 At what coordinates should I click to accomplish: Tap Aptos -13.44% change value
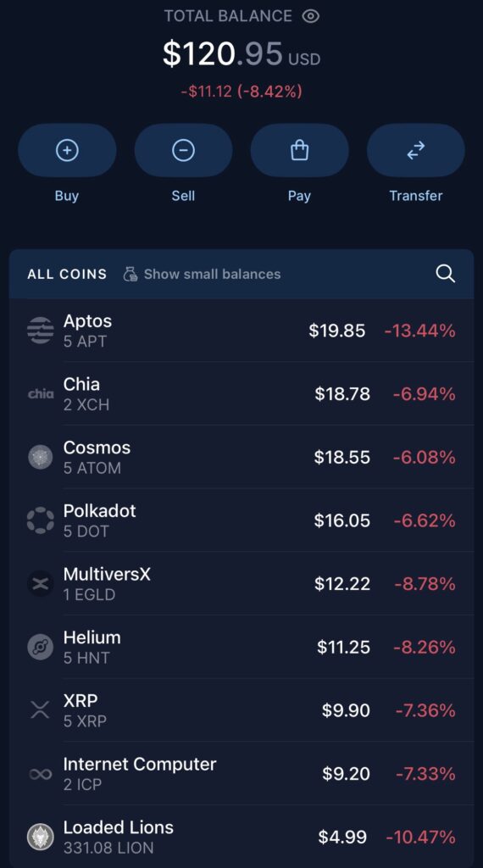point(420,331)
